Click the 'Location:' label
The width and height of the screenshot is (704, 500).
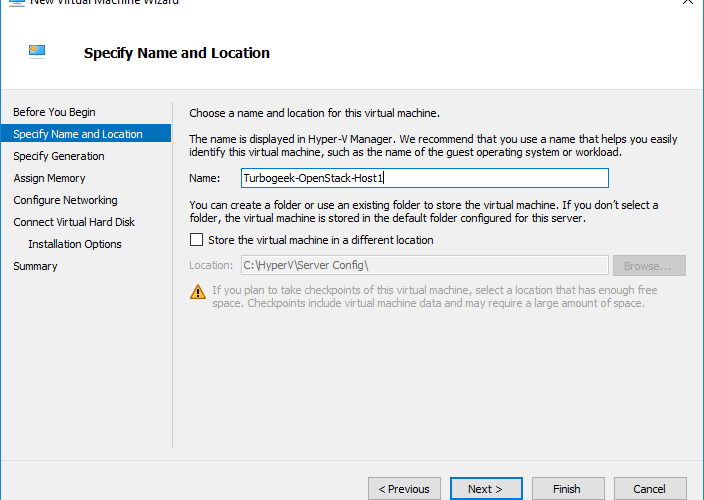point(211,265)
